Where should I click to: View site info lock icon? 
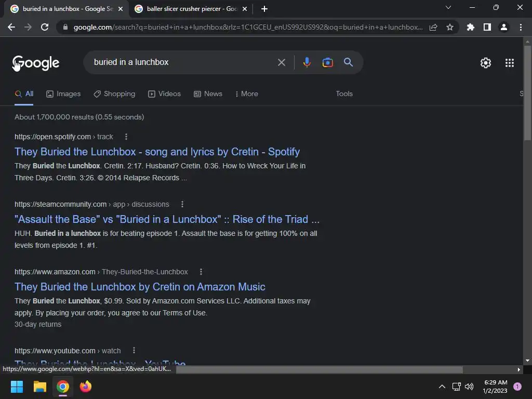point(65,27)
